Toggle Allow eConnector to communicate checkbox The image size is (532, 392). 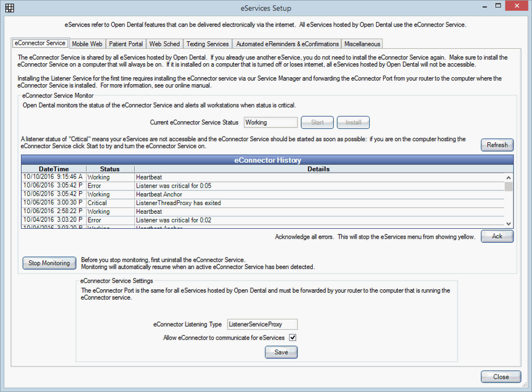pyautogui.click(x=292, y=337)
